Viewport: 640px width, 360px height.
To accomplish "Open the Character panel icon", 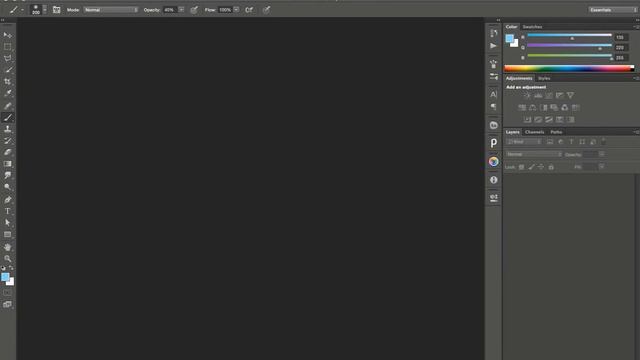I will click(x=493, y=94).
